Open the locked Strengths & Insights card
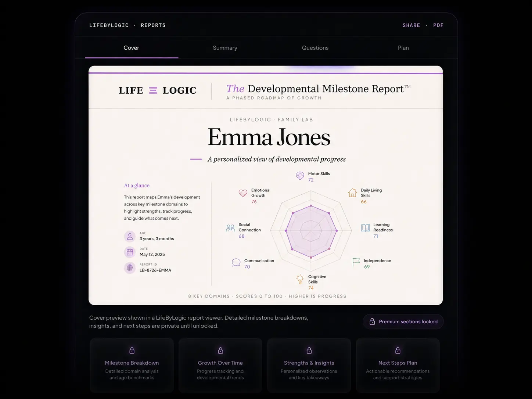 (309, 365)
